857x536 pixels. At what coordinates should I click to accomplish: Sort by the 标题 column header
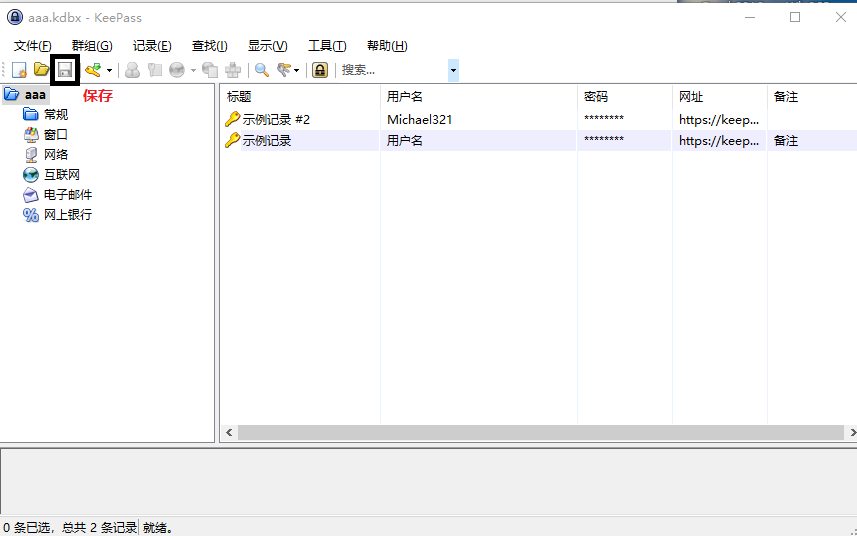tap(300, 97)
